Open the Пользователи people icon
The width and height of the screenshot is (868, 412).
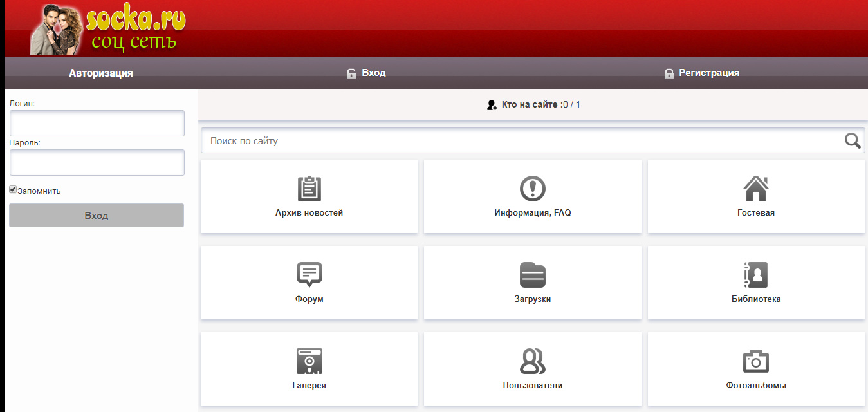tap(532, 361)
